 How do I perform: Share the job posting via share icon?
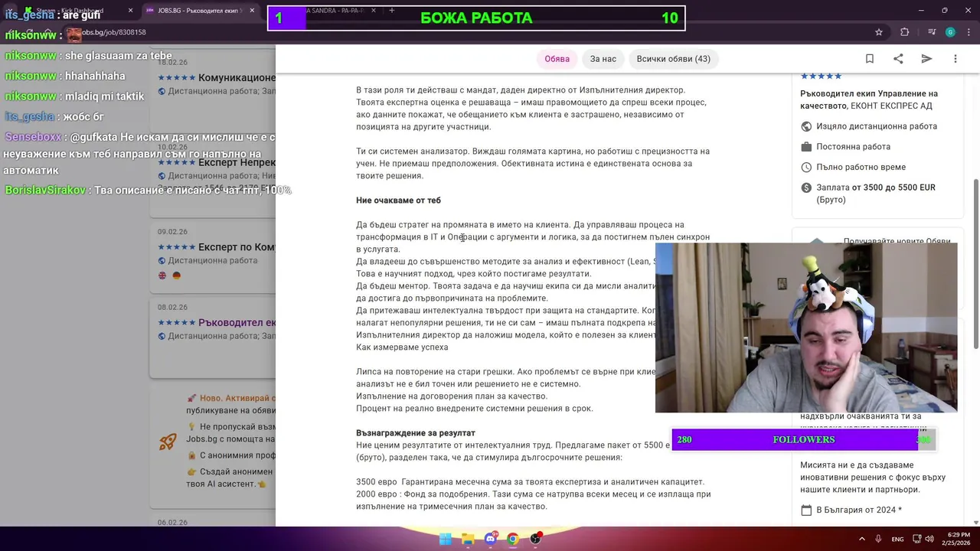point(898,59)
